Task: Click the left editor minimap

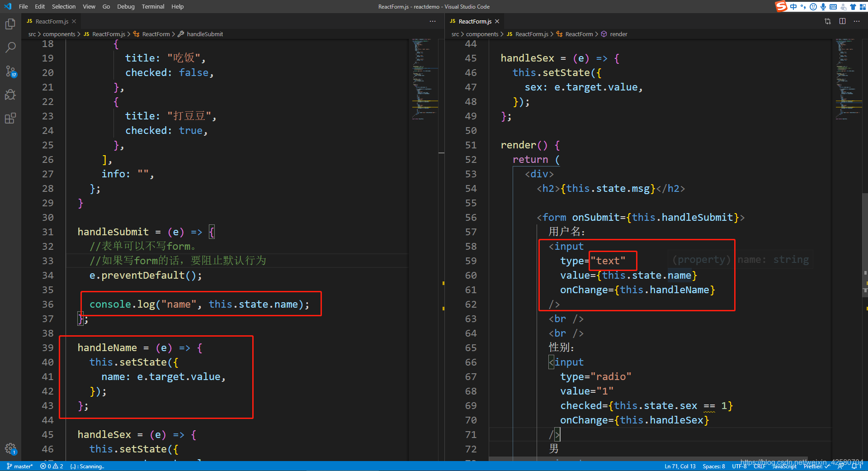Action: tap(425, 79)
